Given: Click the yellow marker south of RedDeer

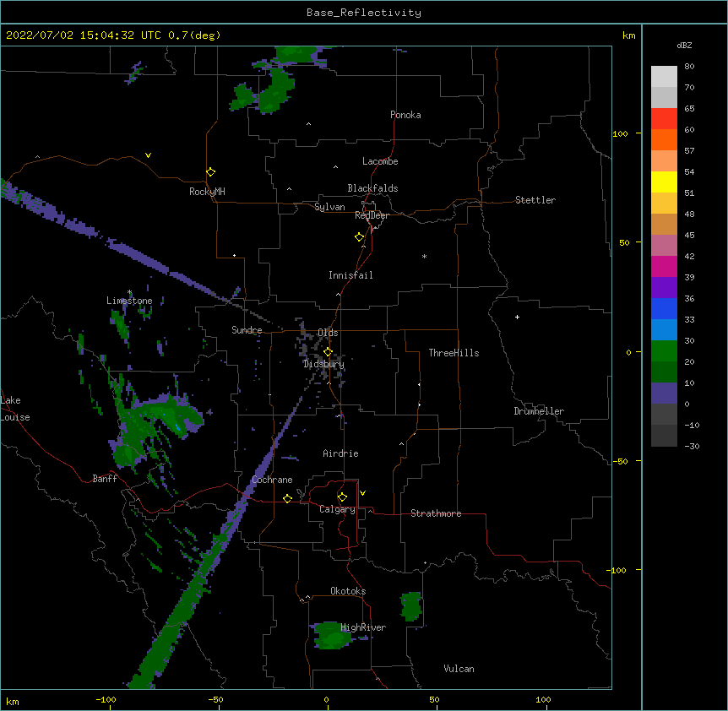Looking at the screenshot, I should pyautogui.click(x=360, y=237).
